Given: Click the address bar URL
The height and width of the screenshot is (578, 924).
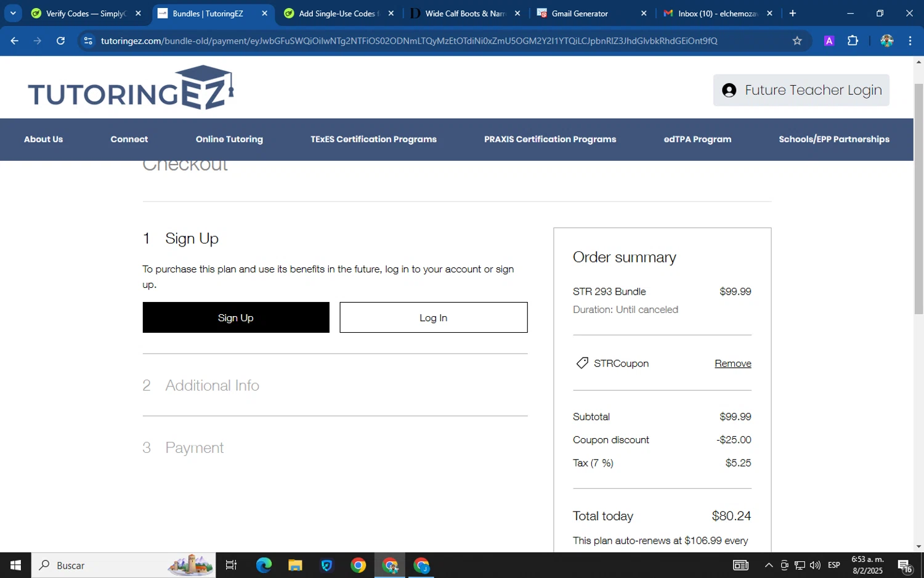Looking at the screenshot, I should (409, 41).
